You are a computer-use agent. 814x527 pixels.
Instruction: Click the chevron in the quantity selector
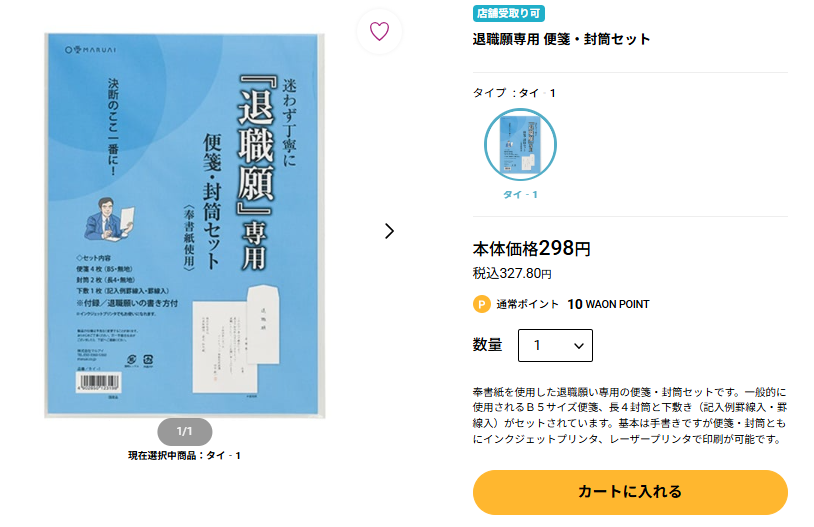tap(579, 346)
